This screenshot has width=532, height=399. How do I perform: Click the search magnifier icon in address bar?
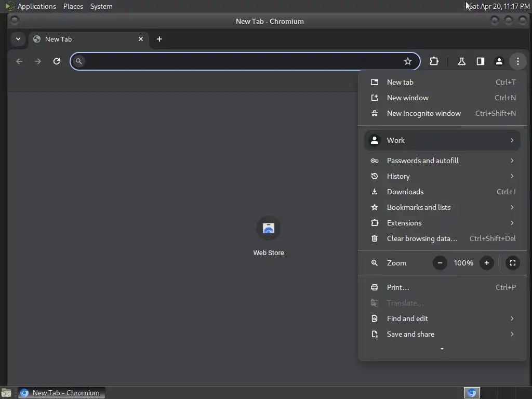coord(79,61)
